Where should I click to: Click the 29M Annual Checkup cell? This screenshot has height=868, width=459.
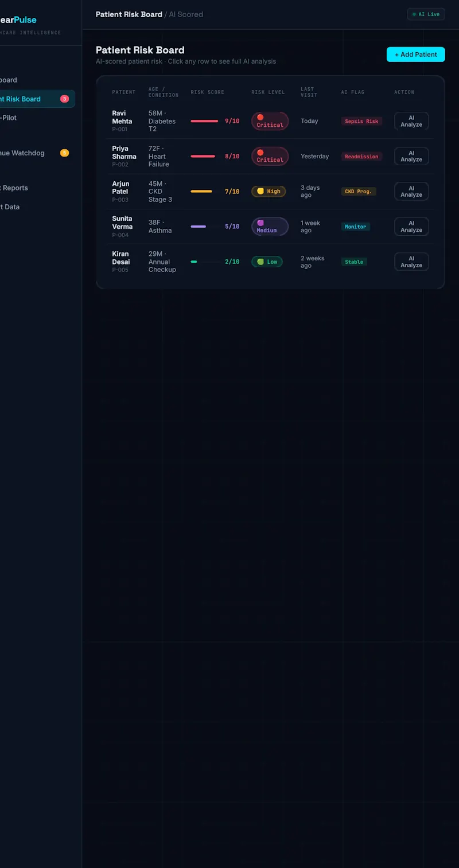point(162,262)
